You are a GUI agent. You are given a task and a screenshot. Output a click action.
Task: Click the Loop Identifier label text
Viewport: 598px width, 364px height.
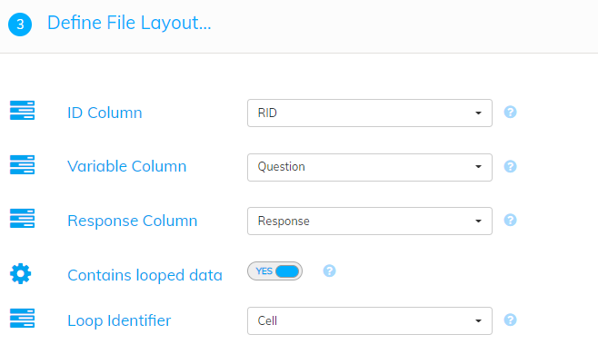coord(119,320)
